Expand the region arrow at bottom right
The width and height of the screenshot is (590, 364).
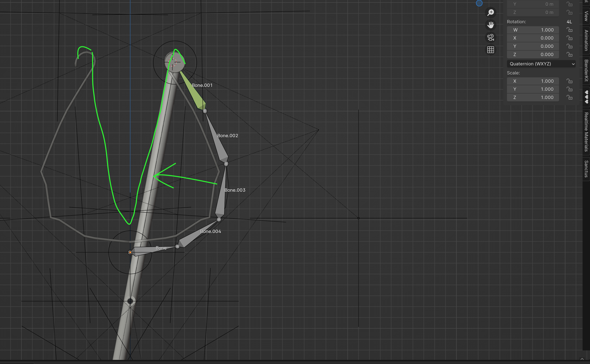coord(582,359)
